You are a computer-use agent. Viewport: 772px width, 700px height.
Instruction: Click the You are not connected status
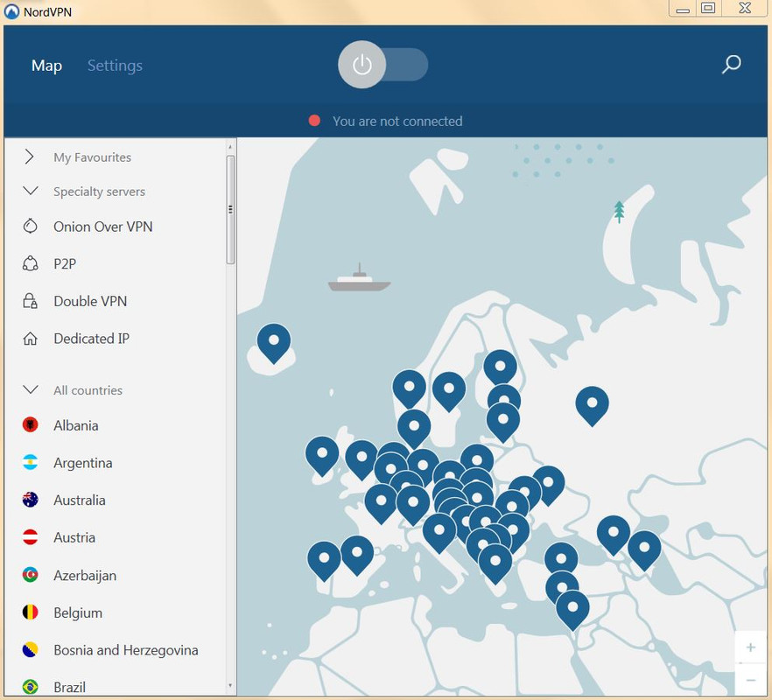(397, 121)
